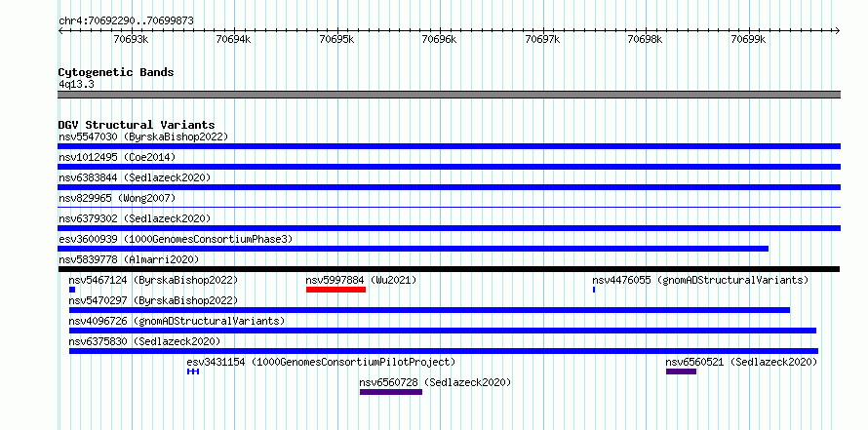
Task: Select nsv4096726 (gnomADStructuralVariants) label
Action: [x=177, y=321]
